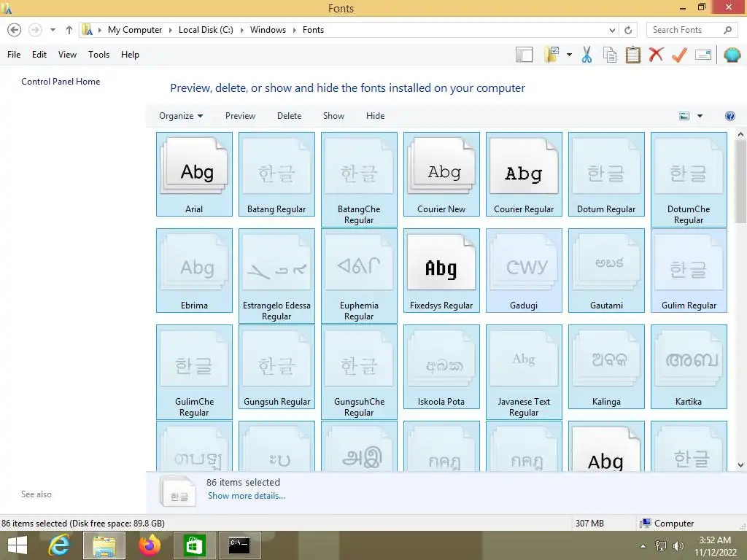This screenshot has width=747, height=560.
Task: Select the Javanese Text Regular font
Action: pyautogui.click(x=524, y=372)
